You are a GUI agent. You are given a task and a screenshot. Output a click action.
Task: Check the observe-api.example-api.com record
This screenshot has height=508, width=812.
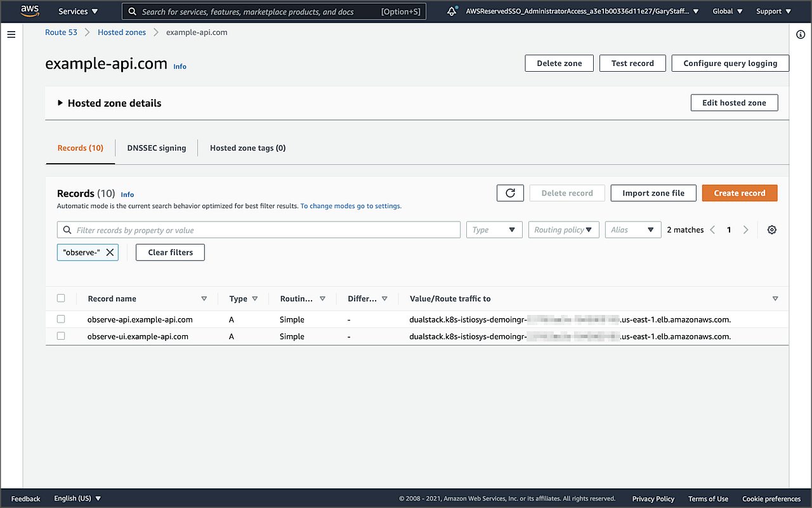[x=61, y=319]
